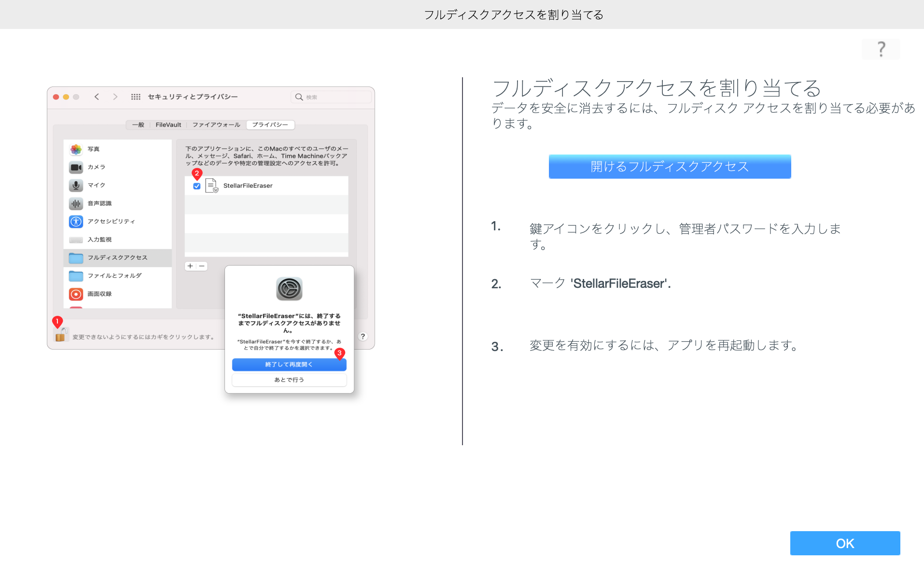
Task: Select the フルディスクアクセス folder icon in the illustration
Action: click(x=76, y=258)
